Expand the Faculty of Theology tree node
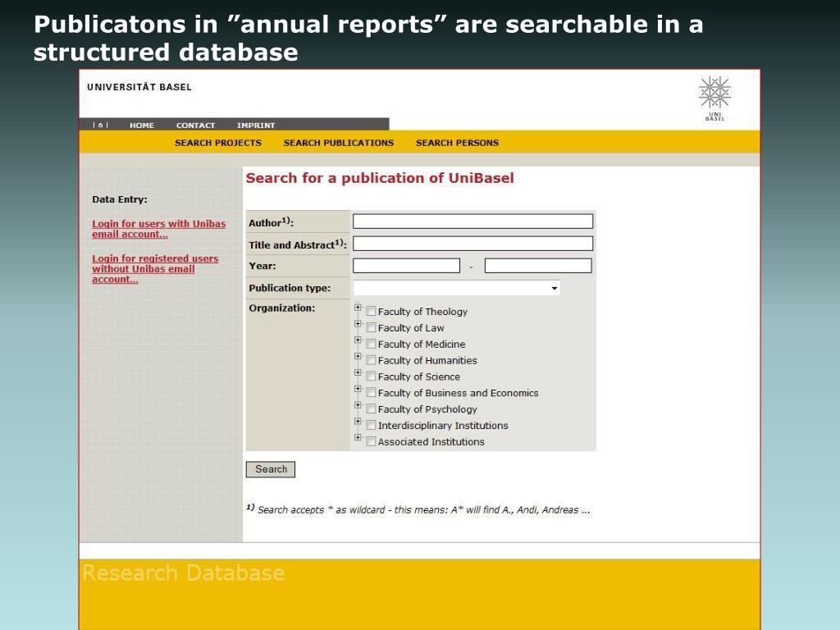The image size is (840, 630). coord(358,308)
